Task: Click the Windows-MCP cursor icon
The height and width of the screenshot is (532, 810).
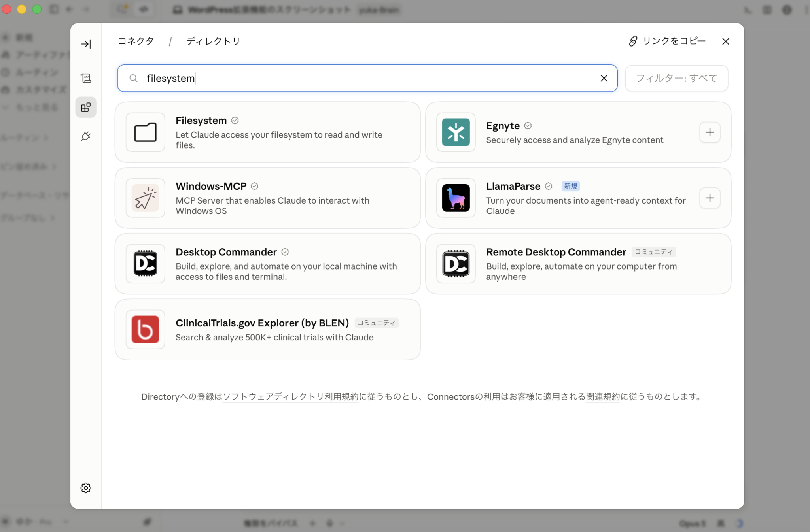Action: coord(145,198)
